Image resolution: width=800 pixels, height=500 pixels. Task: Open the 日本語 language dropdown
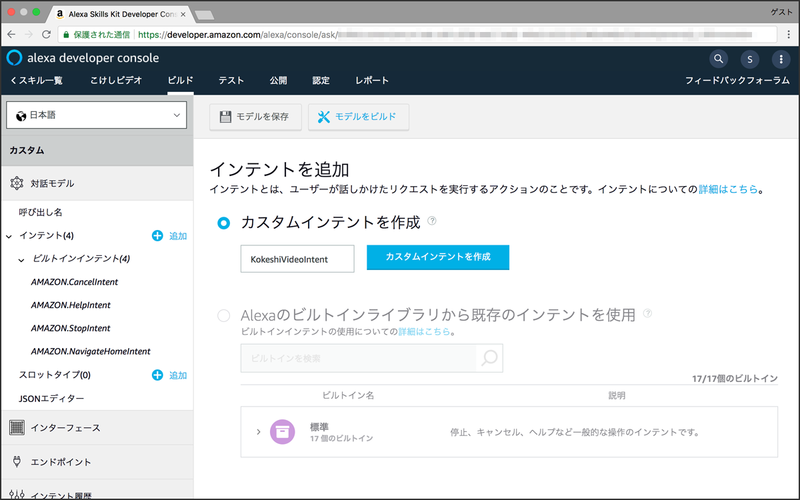tap(96, 115)
